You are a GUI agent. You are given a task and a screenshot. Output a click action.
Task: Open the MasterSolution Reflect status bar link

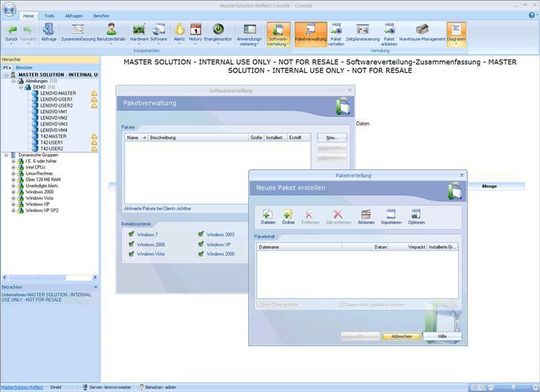coord(22,388)
